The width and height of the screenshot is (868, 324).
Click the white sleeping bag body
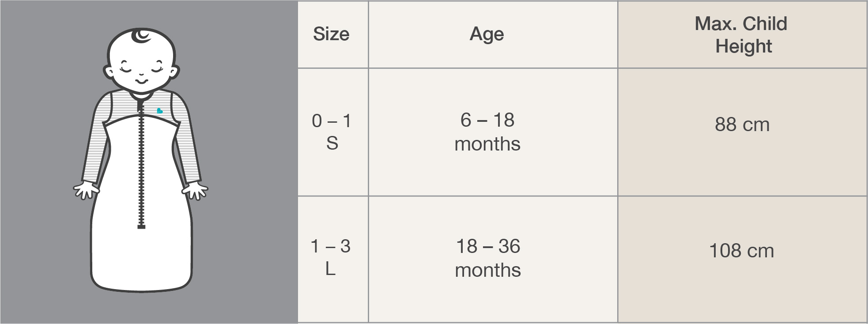coord(141,260)
